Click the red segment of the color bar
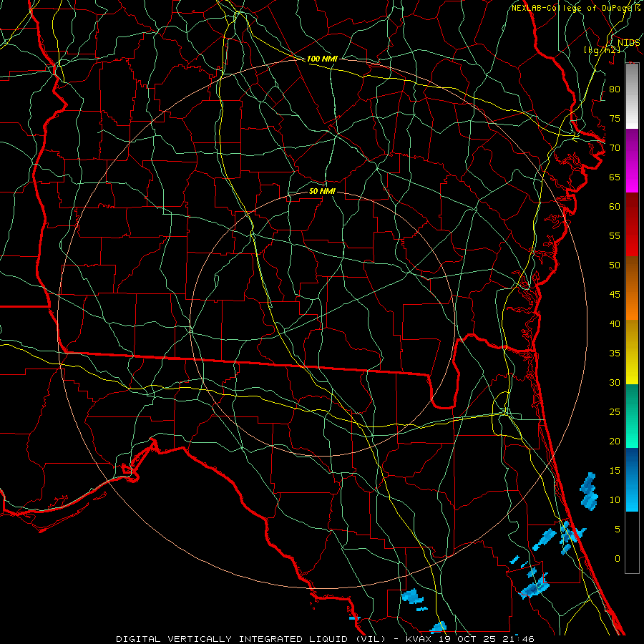The image size is (644, 644). coord(632,224)
